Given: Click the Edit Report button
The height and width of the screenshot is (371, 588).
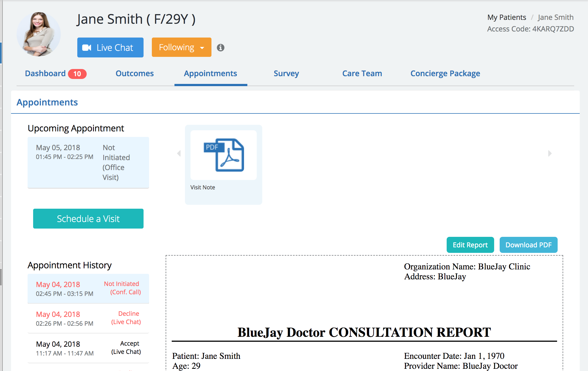Looking at the screenshot, I should click(x=470, y=245).
